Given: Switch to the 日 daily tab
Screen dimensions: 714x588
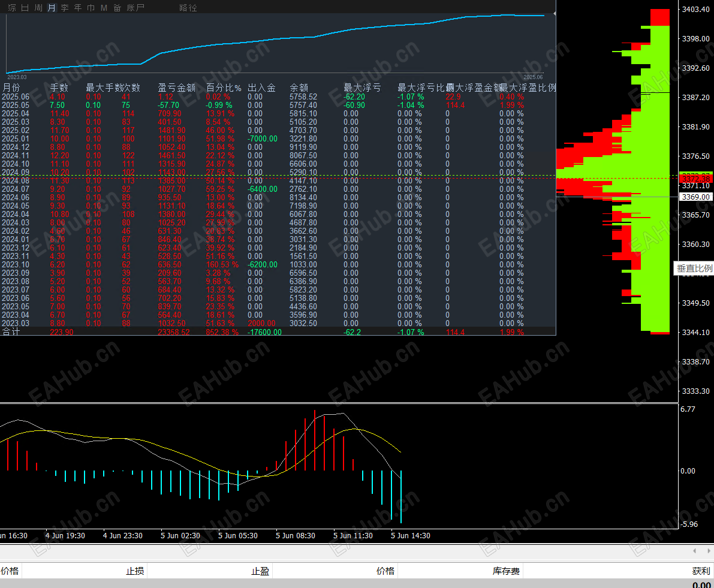Looking at the screenshot, I should point(25,8).
